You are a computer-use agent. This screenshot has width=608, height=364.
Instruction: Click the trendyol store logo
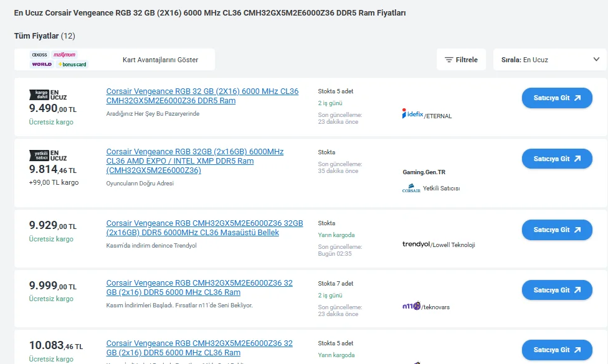click(416, 244)
